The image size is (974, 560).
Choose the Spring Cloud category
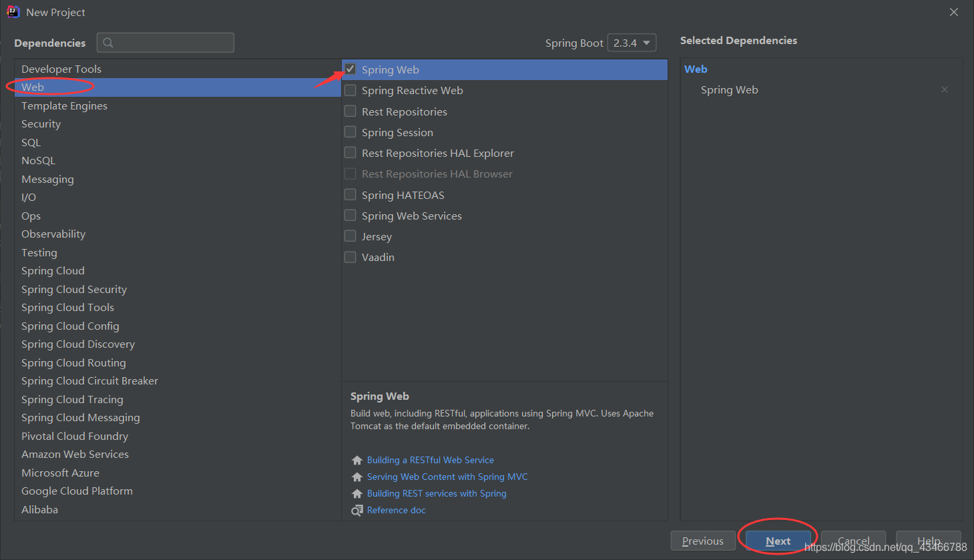(x=178, y=271)
